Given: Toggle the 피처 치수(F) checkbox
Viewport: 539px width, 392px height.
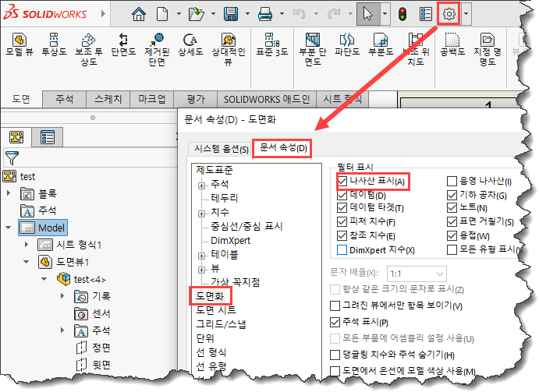Looking at the screenshot, I should [342, 221].
